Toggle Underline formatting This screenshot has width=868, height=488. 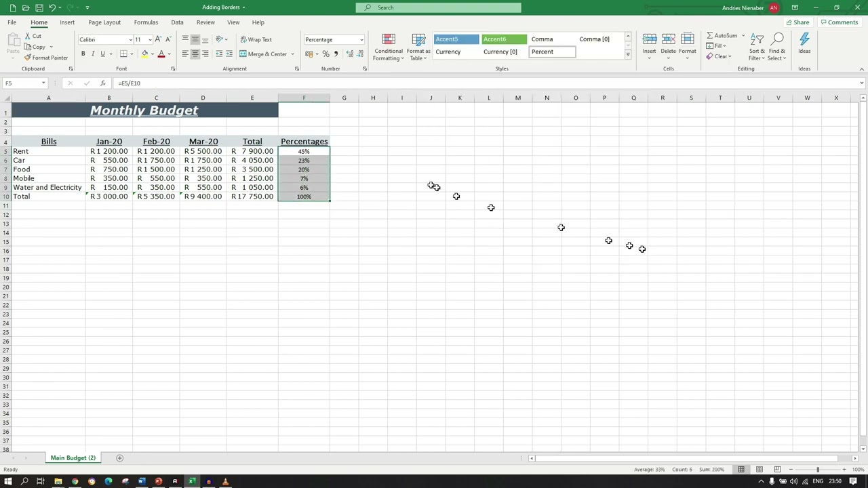click(102, 54)
